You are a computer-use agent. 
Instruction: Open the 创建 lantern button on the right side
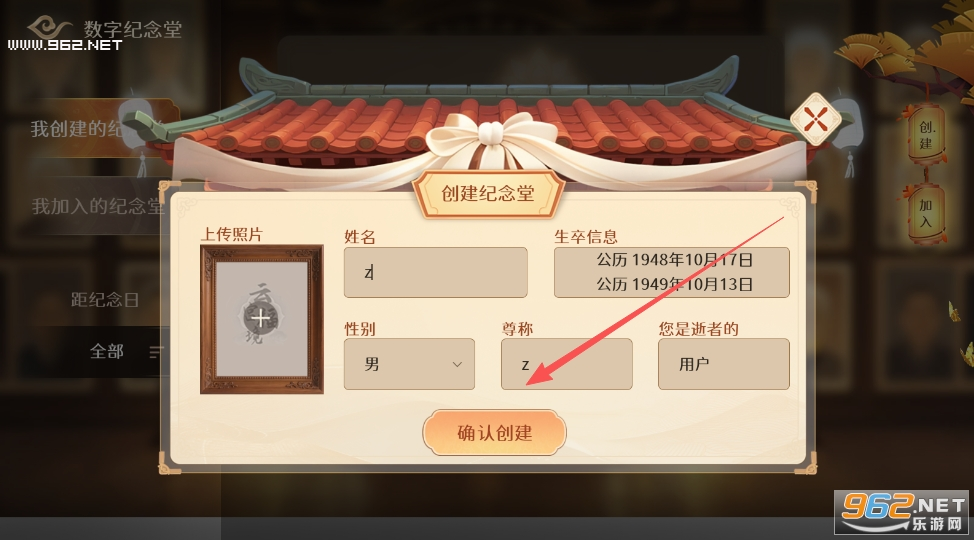[926, 135]
